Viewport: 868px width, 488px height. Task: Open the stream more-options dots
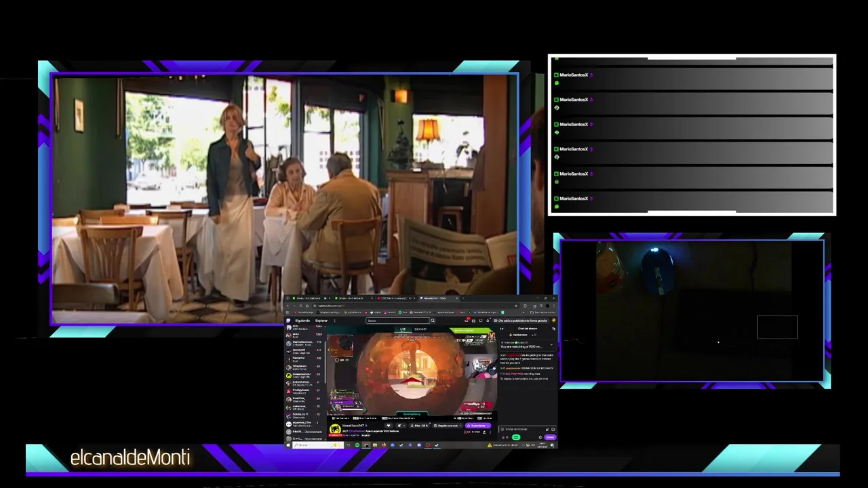[490, 432]
